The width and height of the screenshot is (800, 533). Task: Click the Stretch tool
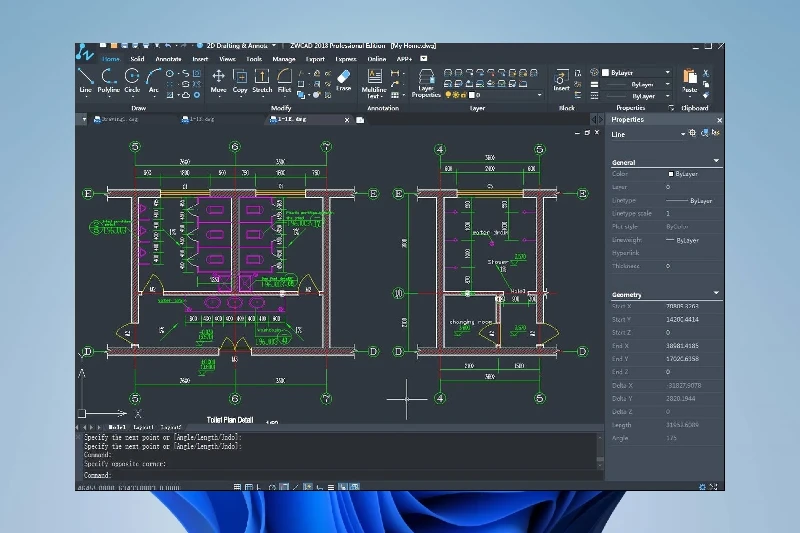(x=262, y=78)
